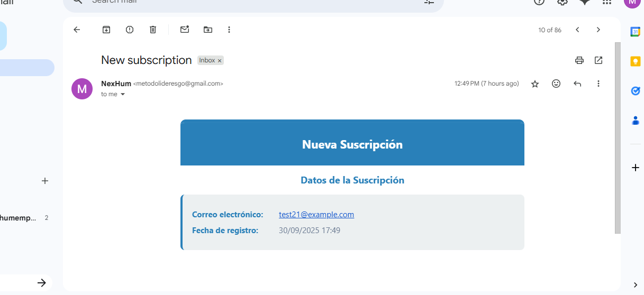
Task: Archive this New subscription email
Action: click(x=106, y=30)
